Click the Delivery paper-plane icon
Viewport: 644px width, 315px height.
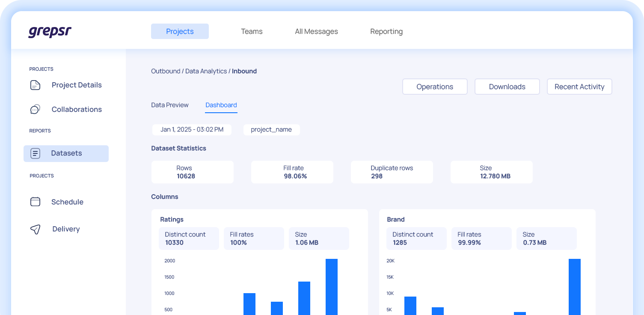pyautogui.click(x=35, y=229)
